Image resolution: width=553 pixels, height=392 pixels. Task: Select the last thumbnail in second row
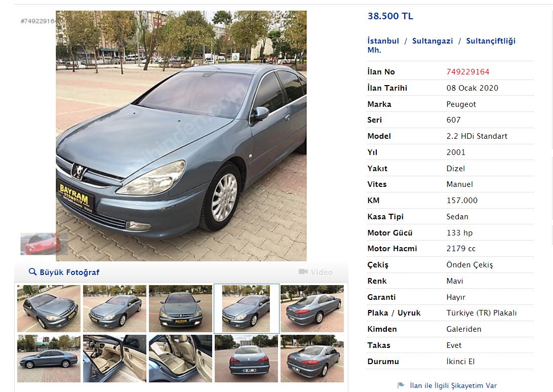[x=312, y=359]
